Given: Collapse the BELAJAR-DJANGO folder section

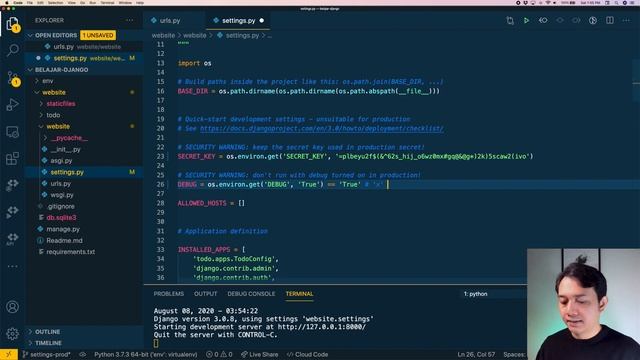Looking at the screenshot, I should point(84,70).
